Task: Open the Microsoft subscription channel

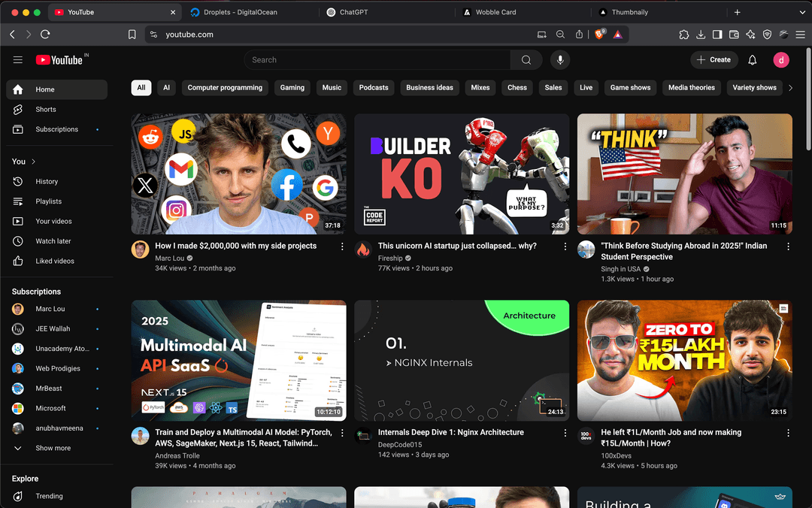Action: [x=56, y=409]
